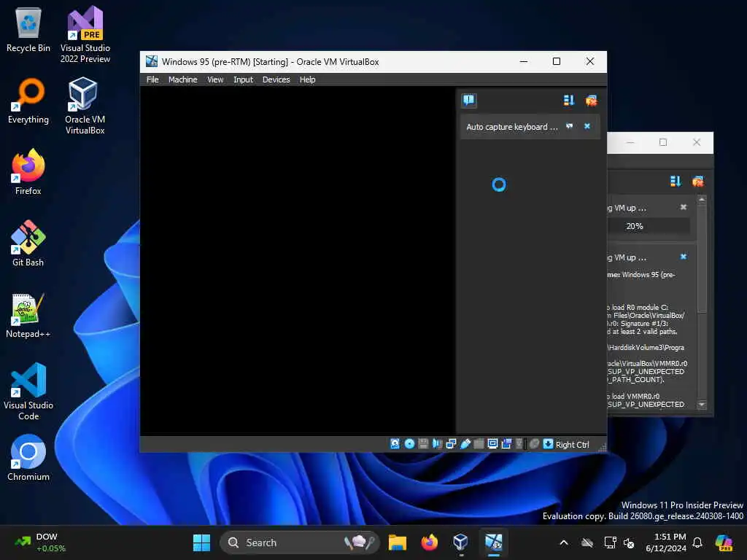Click the SUP_VP_UNEXPECTED error text in background window

click(646, 371)
